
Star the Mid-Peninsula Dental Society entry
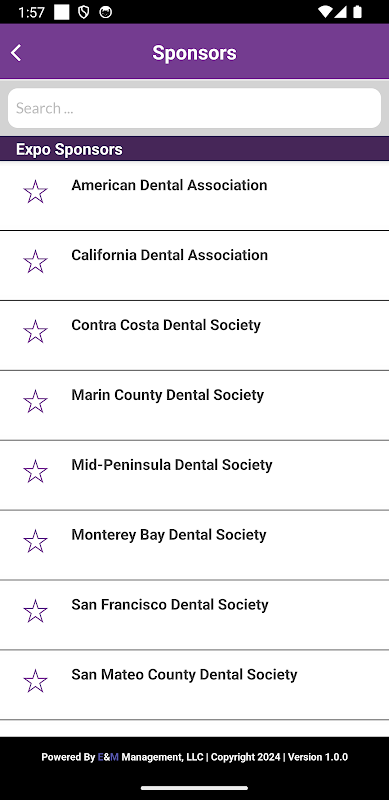pos(35,471)
